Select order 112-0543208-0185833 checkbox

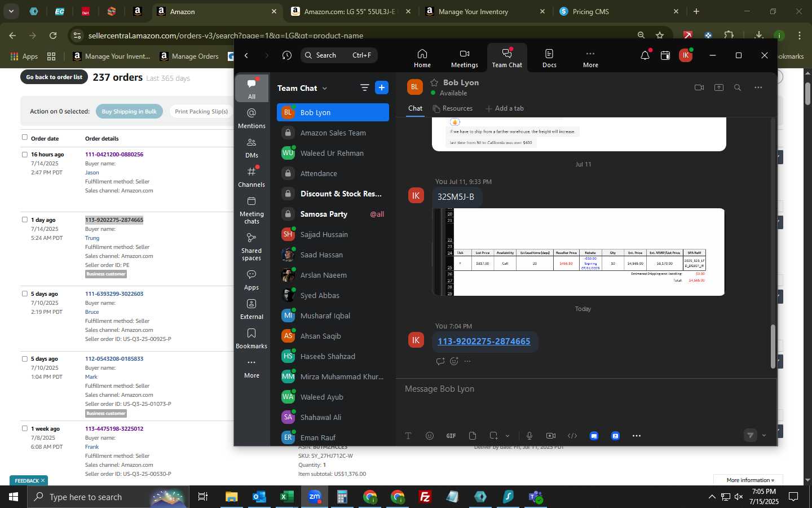[25, 358]
